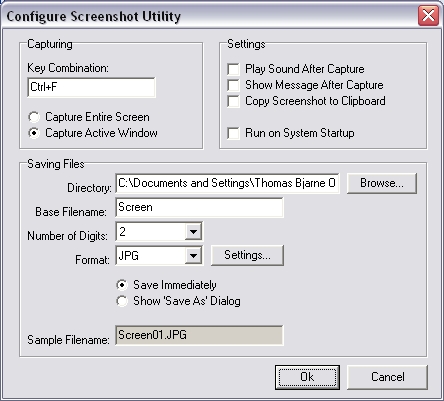Image resolution: width=444 pixels, height=401 pixels.
Task: Close the Configure Screenshot Utility dialog
Action: [x=428, y=16]
